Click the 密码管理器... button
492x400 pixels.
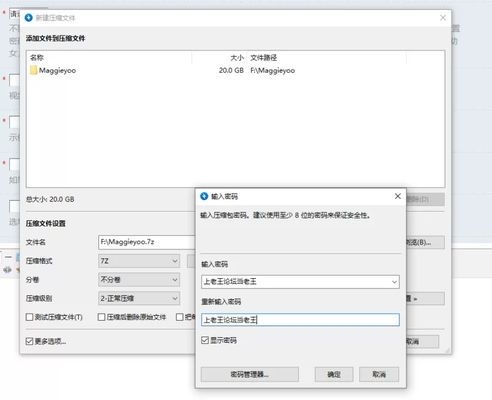pyautogui.click(x=250, y=374)
